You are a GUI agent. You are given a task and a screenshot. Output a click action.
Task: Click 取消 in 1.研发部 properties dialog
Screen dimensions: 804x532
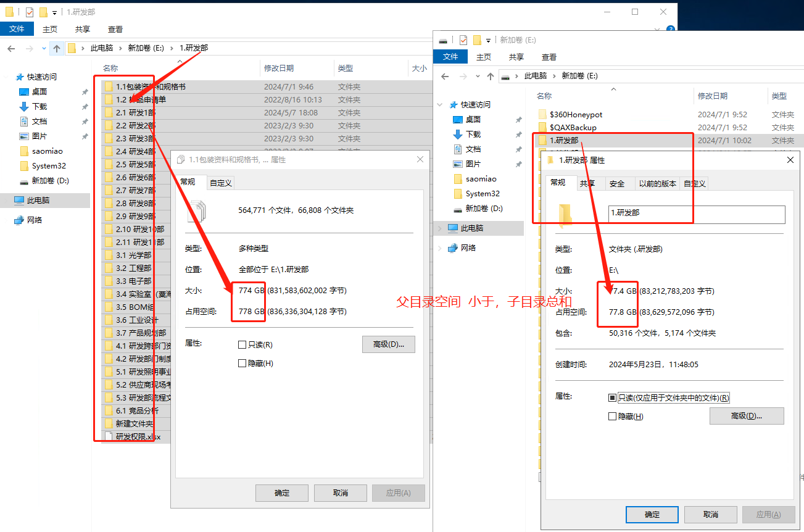711,514
